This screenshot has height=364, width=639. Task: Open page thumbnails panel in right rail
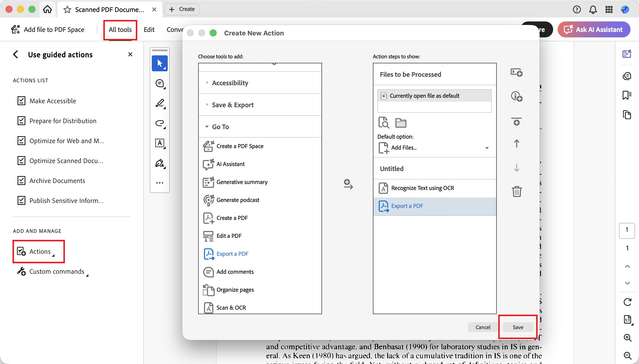pyautogui.click(x=627, y=115)
